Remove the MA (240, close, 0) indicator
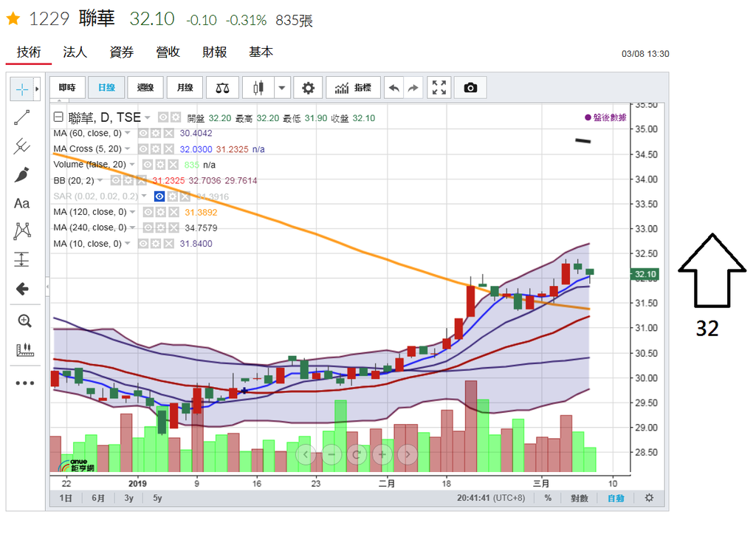The image size is (756, 537). pos(173,228)
